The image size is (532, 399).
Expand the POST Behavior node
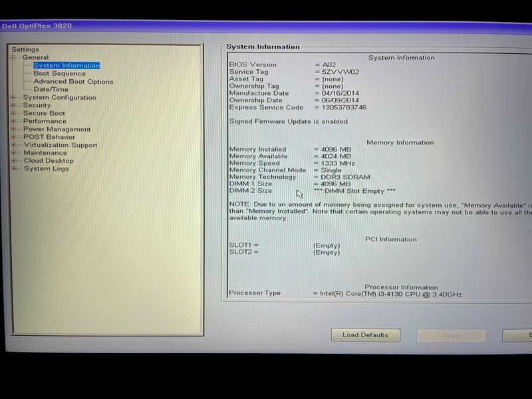14,137
